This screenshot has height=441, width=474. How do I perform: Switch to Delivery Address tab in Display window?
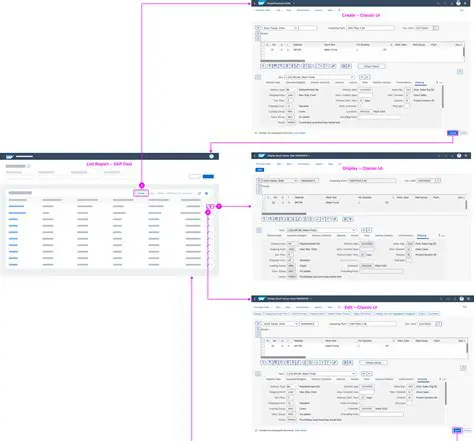384,235
